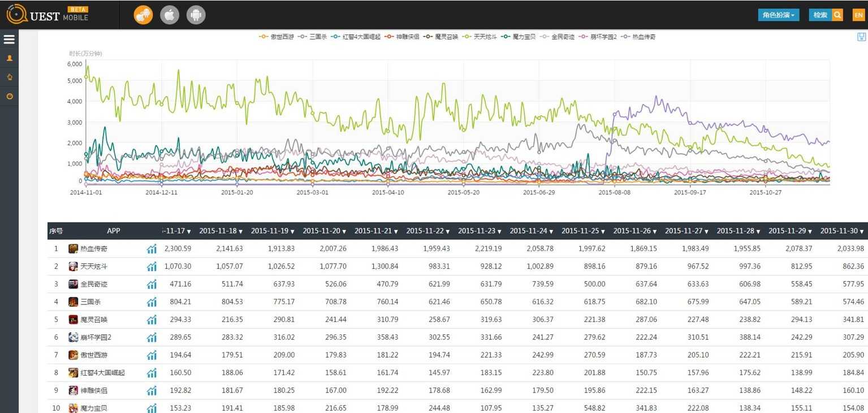Image resolution: width=868 pixels, height=413 pixels.
Task: Click the user profile icon in the sidebar
Action: click(x=9, y=58)
